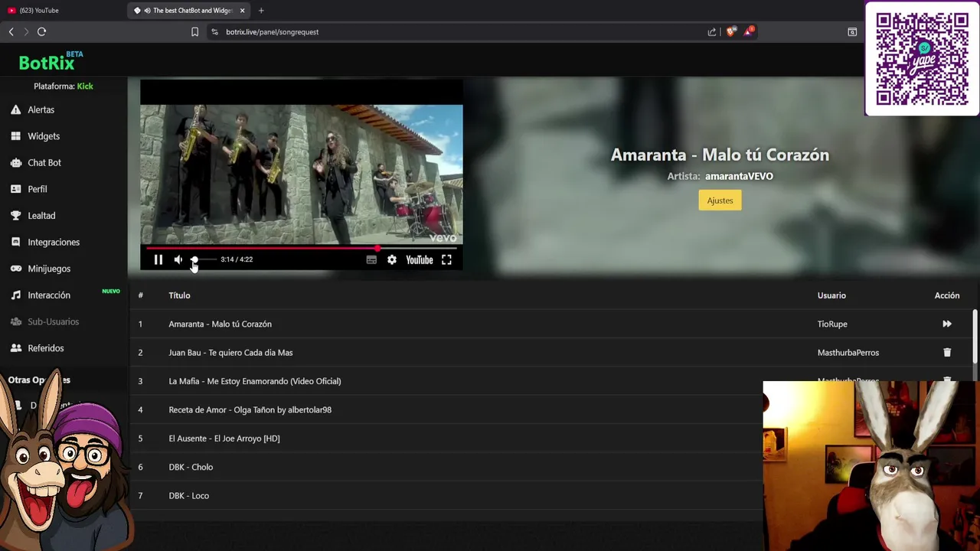The height and width of the screenshot is (551, 980).
Task: Go forward in browser
Action: point(26,31)
